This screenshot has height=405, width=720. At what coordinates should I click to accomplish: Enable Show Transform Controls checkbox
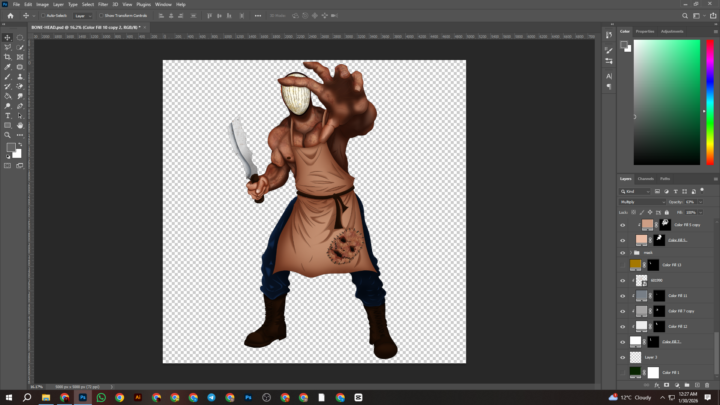[102, 16]
